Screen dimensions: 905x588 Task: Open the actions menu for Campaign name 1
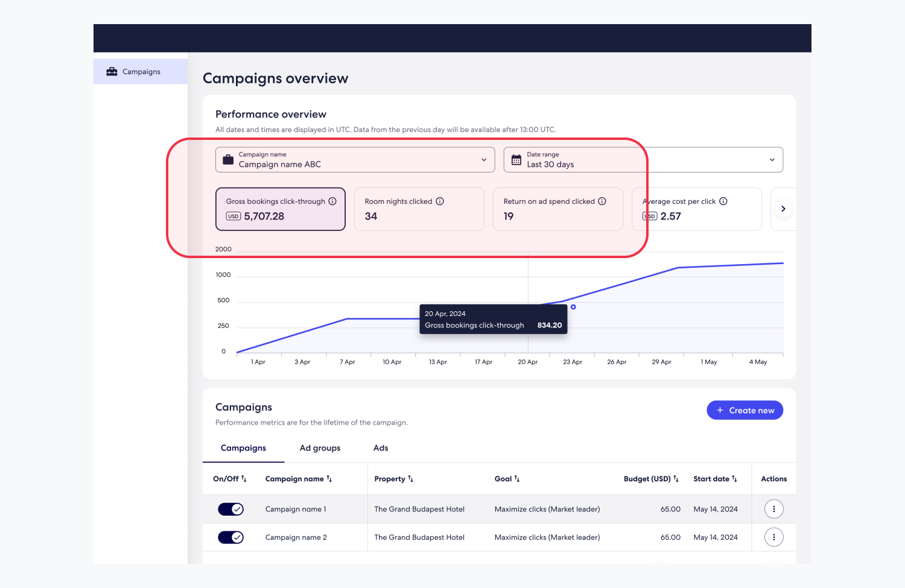[x=773, y=508]
